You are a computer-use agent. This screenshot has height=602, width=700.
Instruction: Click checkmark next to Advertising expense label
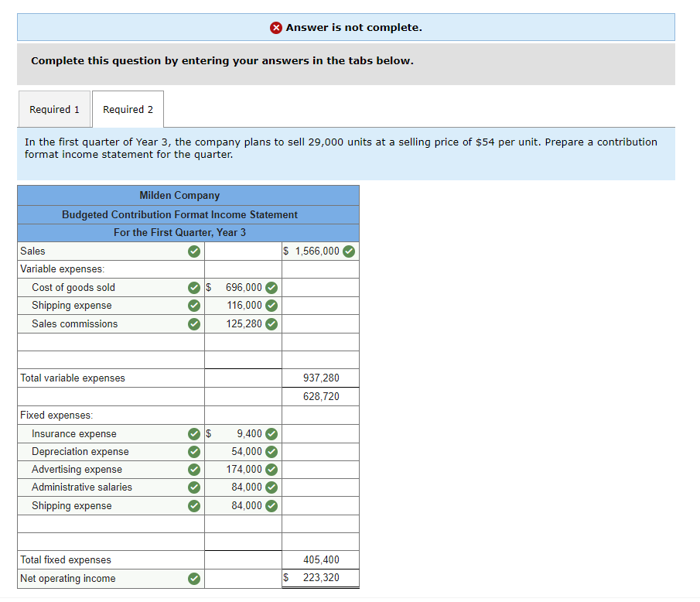(x=193, y=470)
